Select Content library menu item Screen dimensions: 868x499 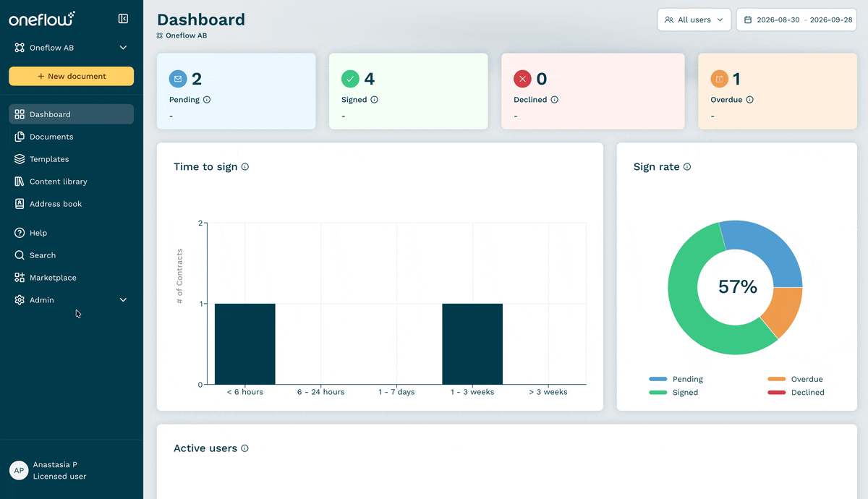(x=71, y=182)
